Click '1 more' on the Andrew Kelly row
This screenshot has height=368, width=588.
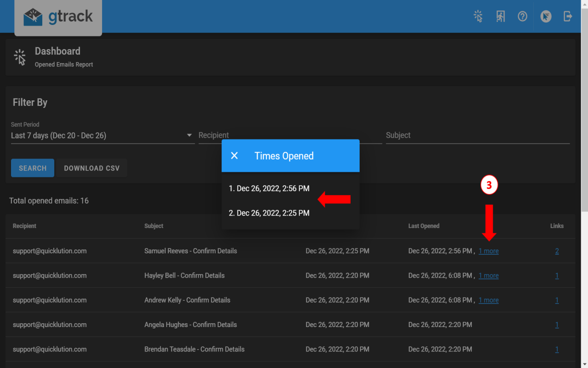click(488, 300)
